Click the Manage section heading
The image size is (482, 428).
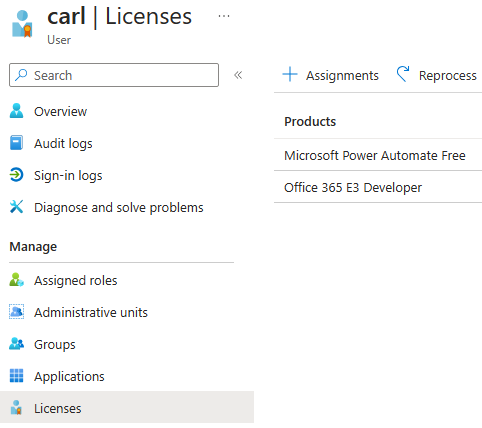[x=33, y=247]
